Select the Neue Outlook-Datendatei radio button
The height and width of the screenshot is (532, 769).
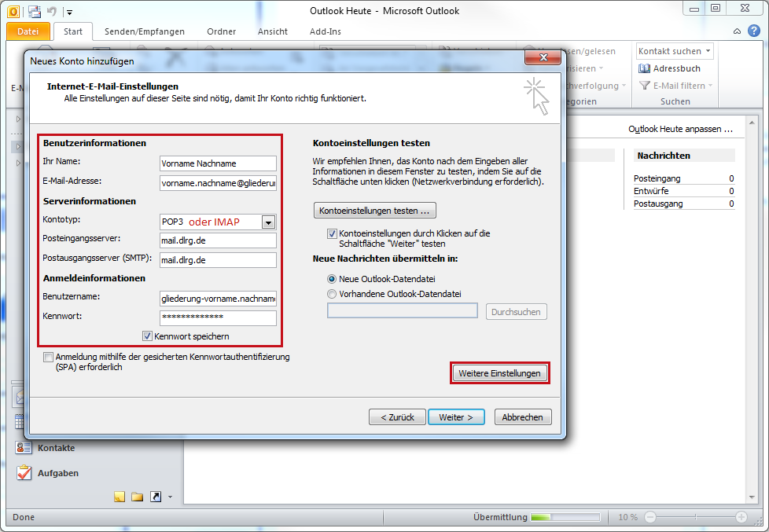pos(332,279)
